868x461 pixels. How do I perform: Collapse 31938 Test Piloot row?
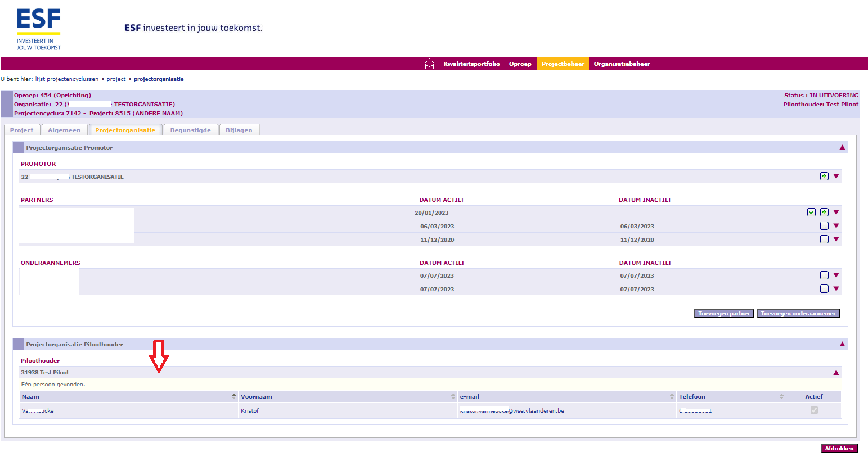point(836,373)
